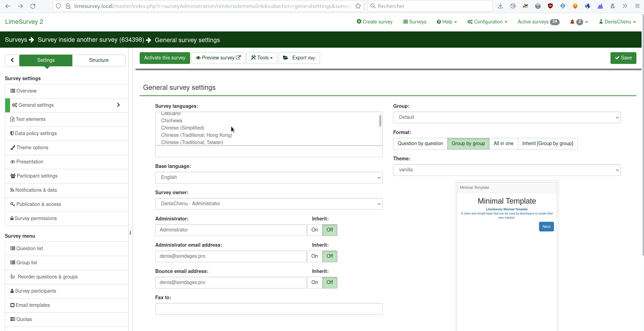Switch to the Structure tab
This screenshot has width=644, height=331.
point(99,60)
